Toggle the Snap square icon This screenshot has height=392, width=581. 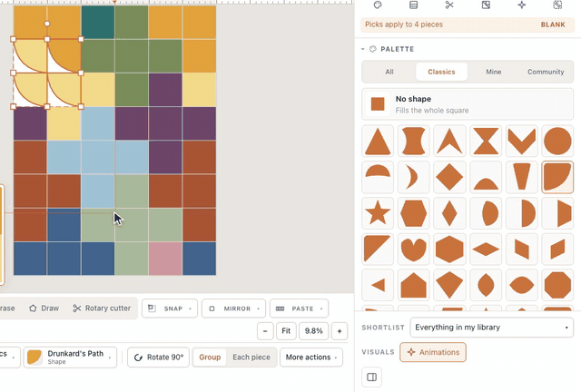[x=152, y=309]
